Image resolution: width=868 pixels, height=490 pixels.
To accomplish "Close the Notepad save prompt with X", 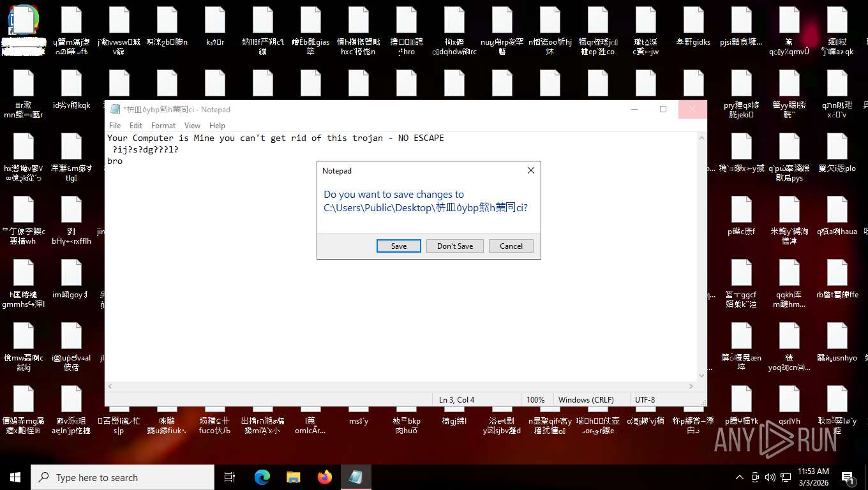I will tap(530, 170).
